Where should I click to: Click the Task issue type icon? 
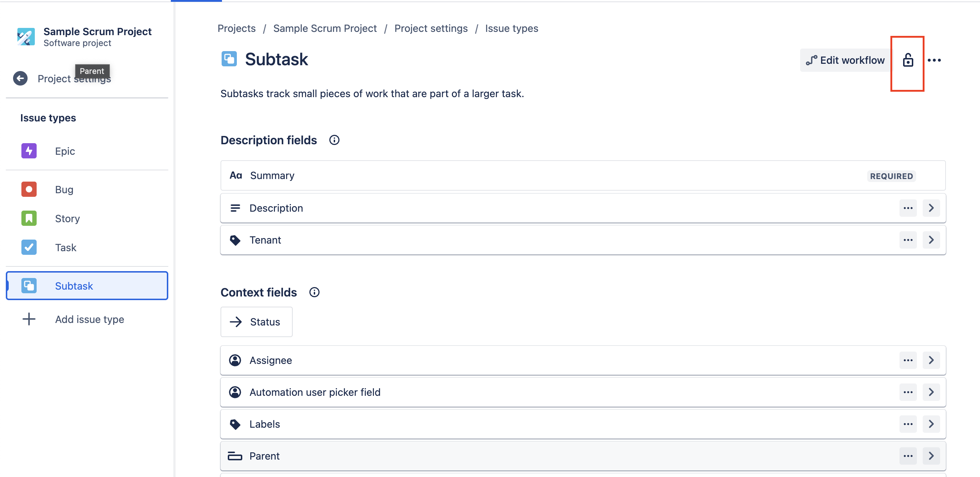tap(29, 247)
